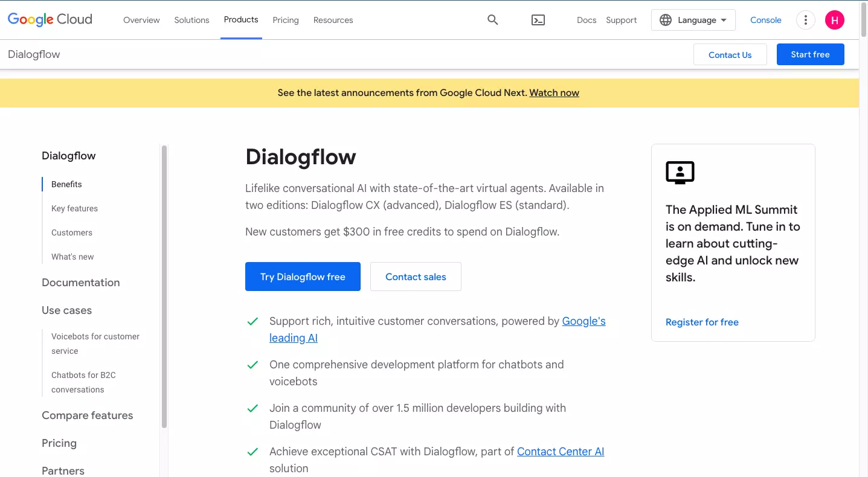Open the Resources menu
Image resolution: width=868 pixels, height=477 pixels.
pos(333,20)
